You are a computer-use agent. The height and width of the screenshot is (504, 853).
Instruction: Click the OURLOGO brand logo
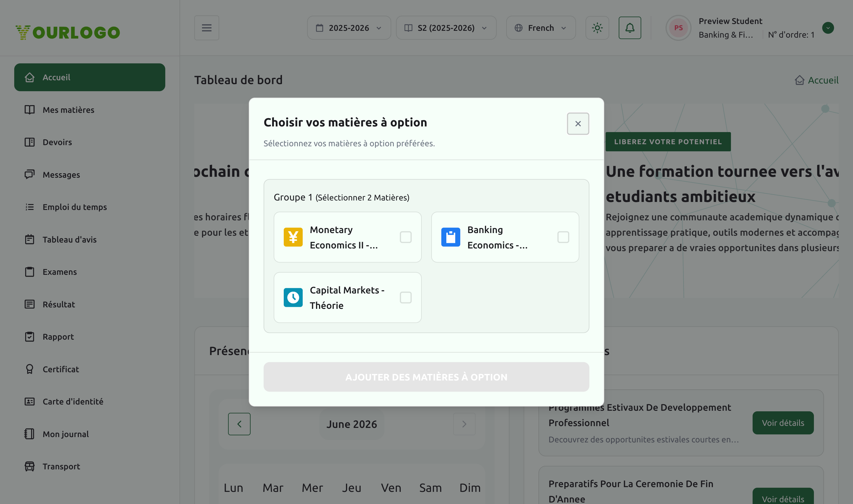coord(68,32)
